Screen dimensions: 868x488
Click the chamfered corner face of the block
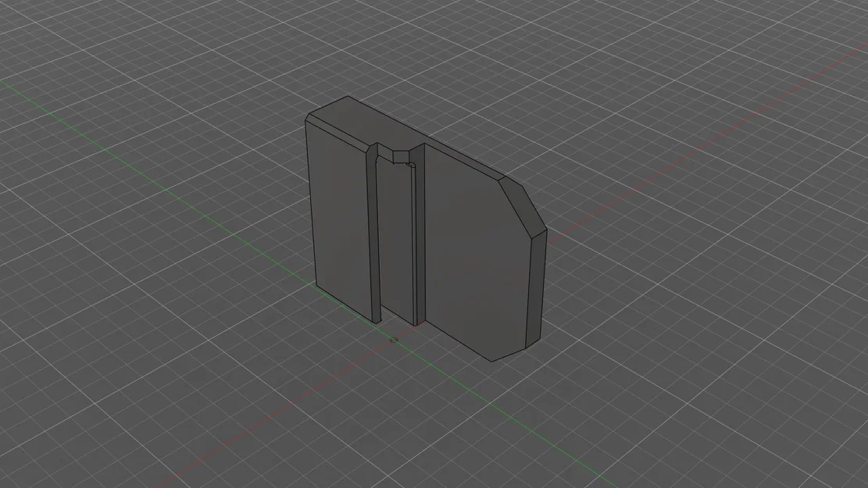[x=523, y=208]
